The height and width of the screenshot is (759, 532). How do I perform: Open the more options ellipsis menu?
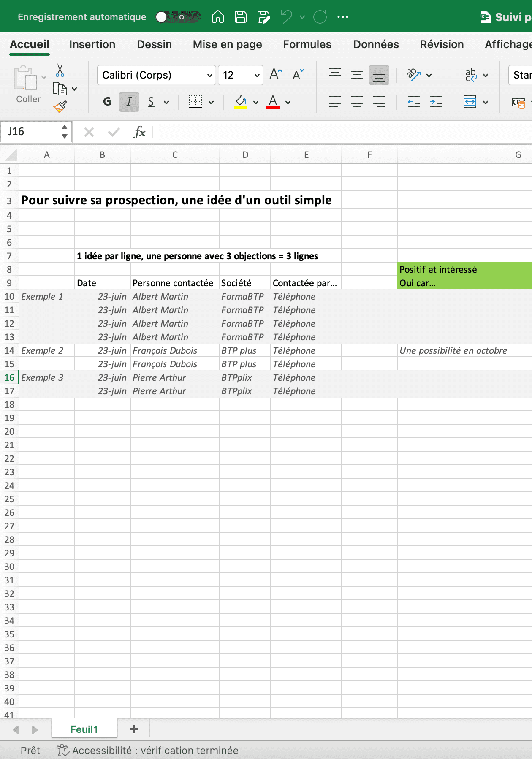(x=343, y=17)
